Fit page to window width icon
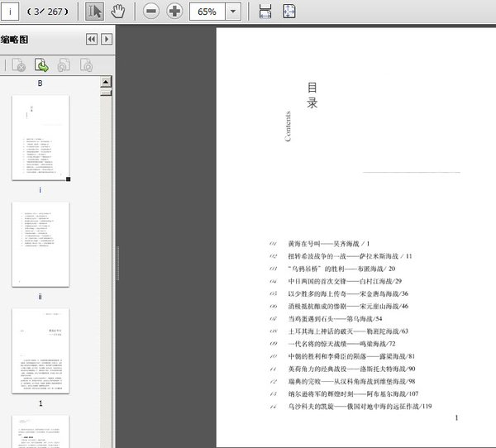The width and height of the screenshot is (496, 448). pos(265,12)
